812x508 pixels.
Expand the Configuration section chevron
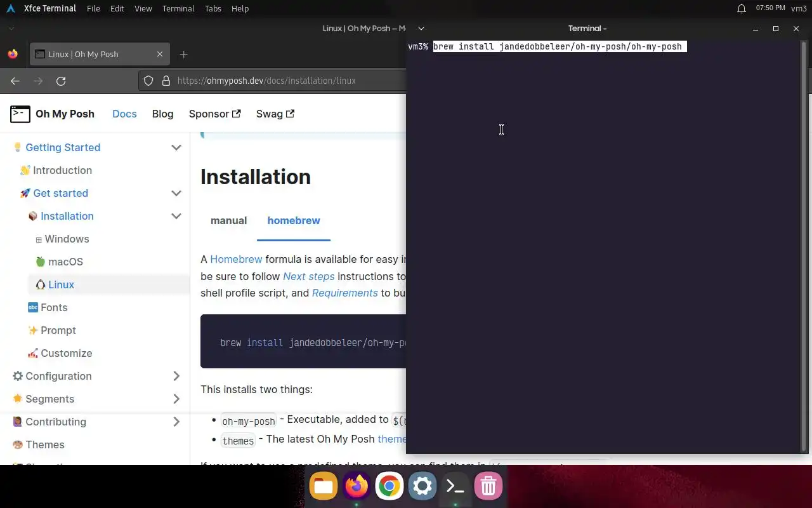(x=176, y=376)
